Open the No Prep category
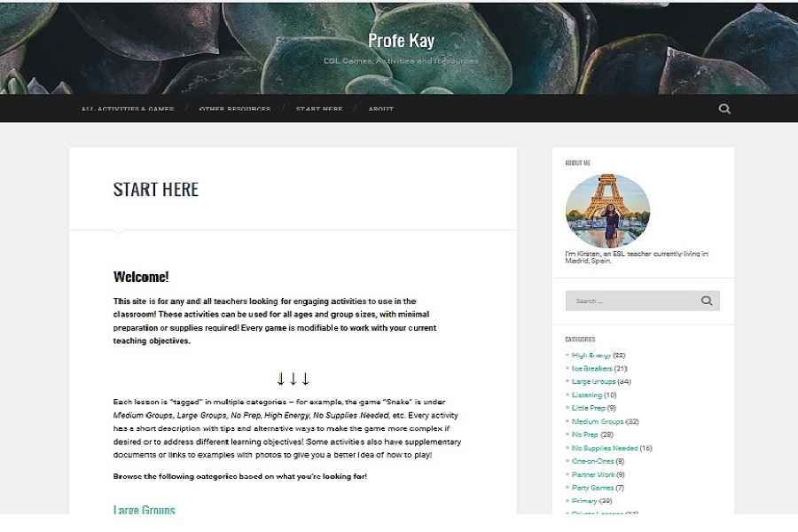Image resolution: width=798 pixels, height=532 pixels. (585, 434)
